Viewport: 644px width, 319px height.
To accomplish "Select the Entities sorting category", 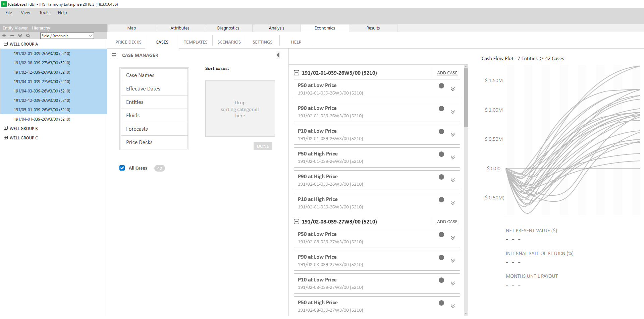I will point(154,102).
